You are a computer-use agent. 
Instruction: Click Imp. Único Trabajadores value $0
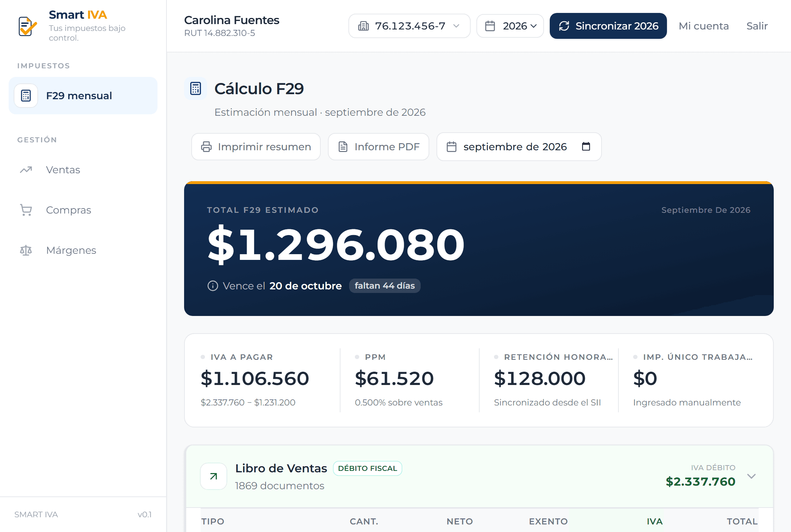645,379
